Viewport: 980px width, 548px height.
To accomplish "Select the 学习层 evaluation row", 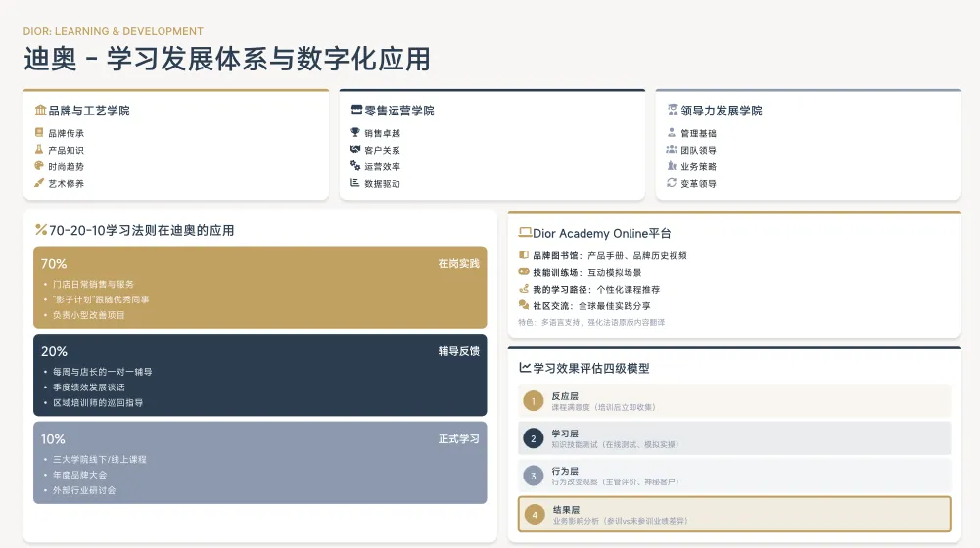I will tap(734, 438).
